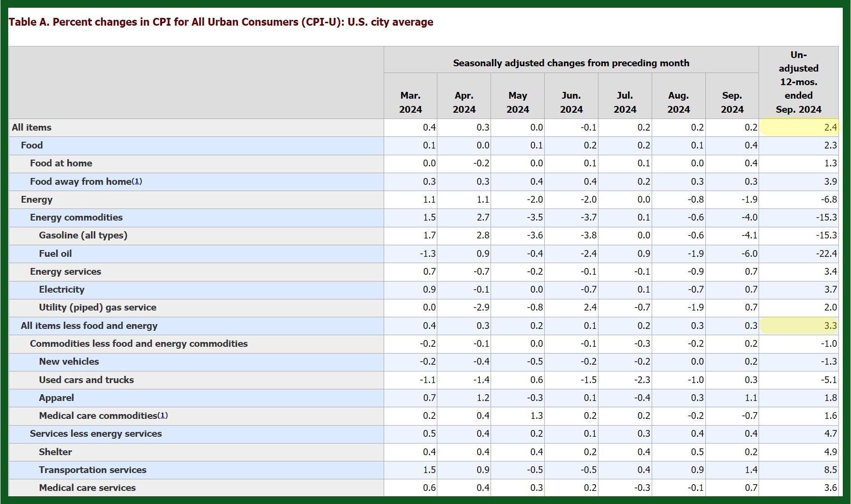Viewport: 851px width, 504px height.
Task: Select the 'Electricity' row label
Action: pos(62,289)
